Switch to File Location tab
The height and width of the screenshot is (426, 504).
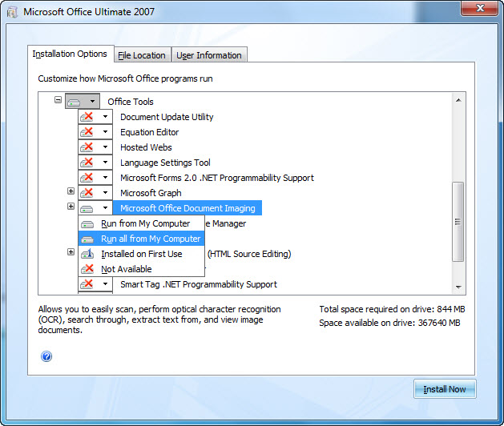[x=142, y=55]
